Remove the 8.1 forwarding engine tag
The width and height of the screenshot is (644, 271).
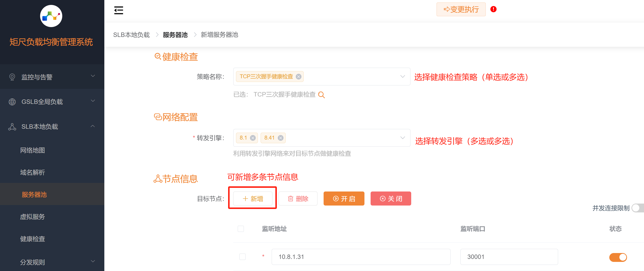[x=253, y=138]
